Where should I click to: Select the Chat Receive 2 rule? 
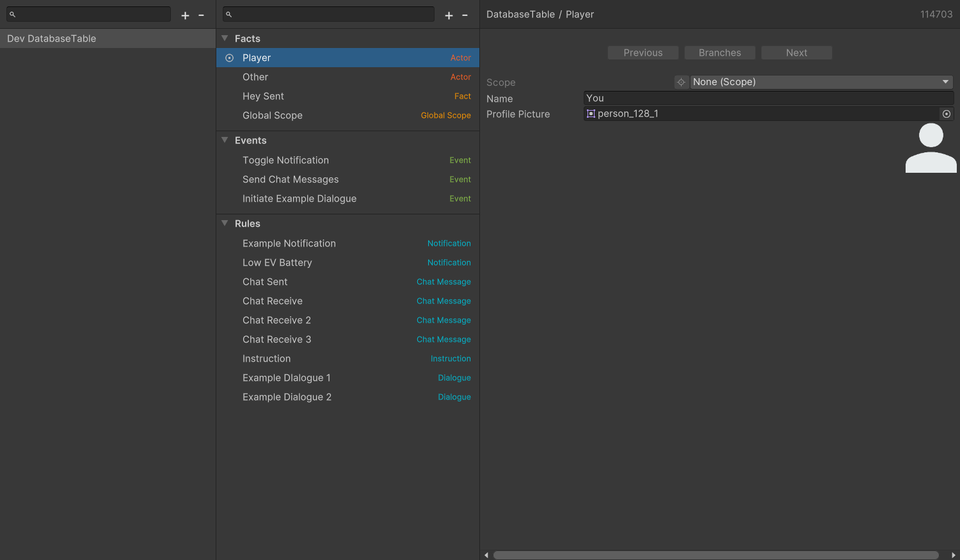click(348, 320)
